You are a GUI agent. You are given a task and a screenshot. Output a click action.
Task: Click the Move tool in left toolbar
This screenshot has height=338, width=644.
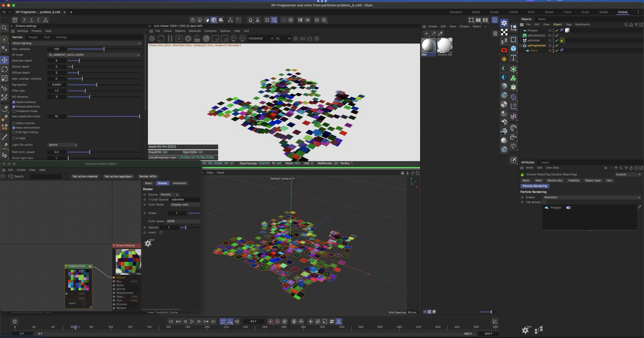4,60
